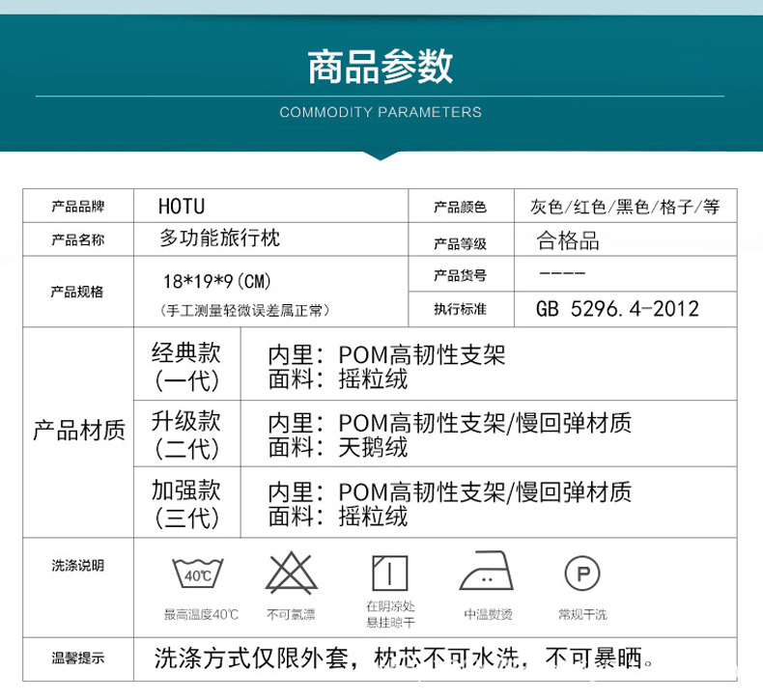763x700 pixels.
Task: Click the 产品货号 label cell
Action: coord(461,275)
